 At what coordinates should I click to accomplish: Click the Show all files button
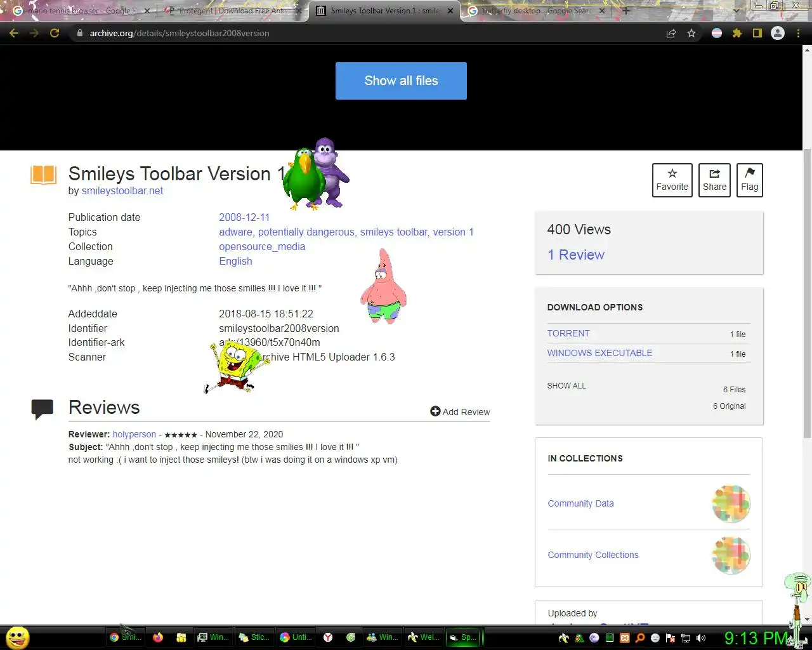tap(401, 81)
